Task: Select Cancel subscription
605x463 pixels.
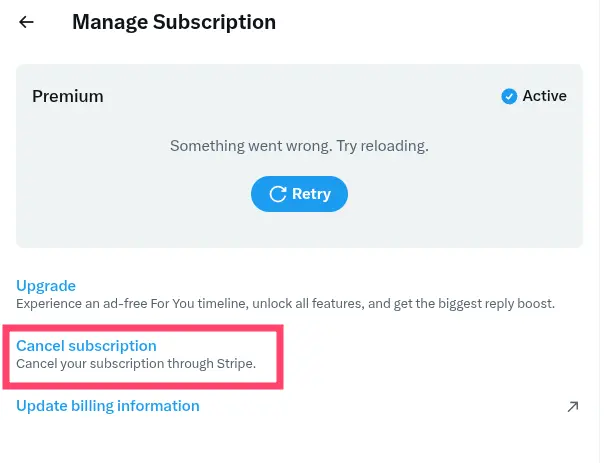Action: click(x=86, y=346)
